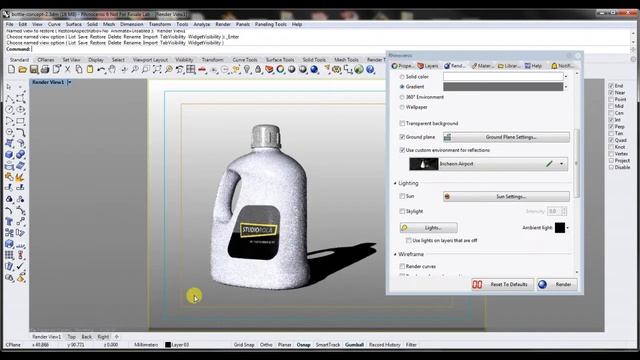Select the Solid color radio button

402,77
